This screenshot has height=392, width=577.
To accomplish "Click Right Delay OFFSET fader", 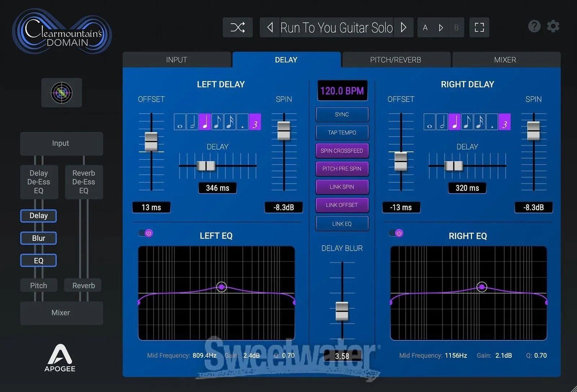I will click(401, 161).
